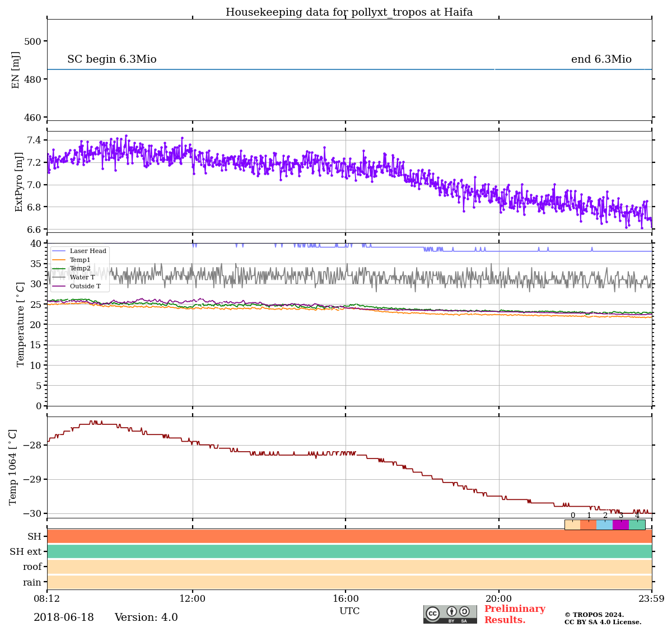Select the Temp1 legend entry
This screenshot has height=627, width=672.
(80, 260)
